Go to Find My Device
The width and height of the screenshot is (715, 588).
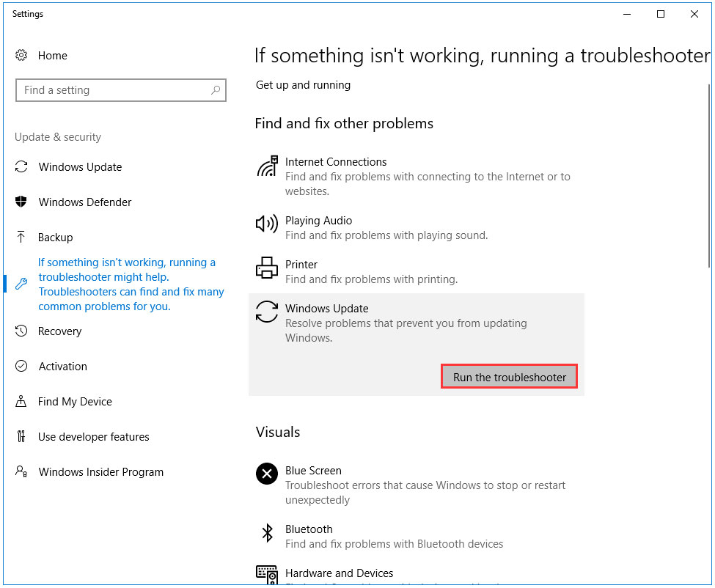(x=75, y=401)
